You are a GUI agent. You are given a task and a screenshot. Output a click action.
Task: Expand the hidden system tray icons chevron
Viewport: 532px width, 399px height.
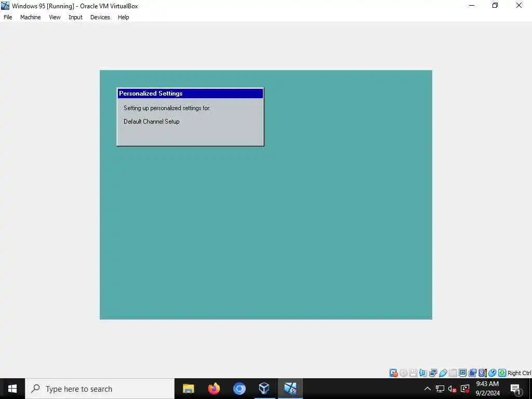click(428, 389)
